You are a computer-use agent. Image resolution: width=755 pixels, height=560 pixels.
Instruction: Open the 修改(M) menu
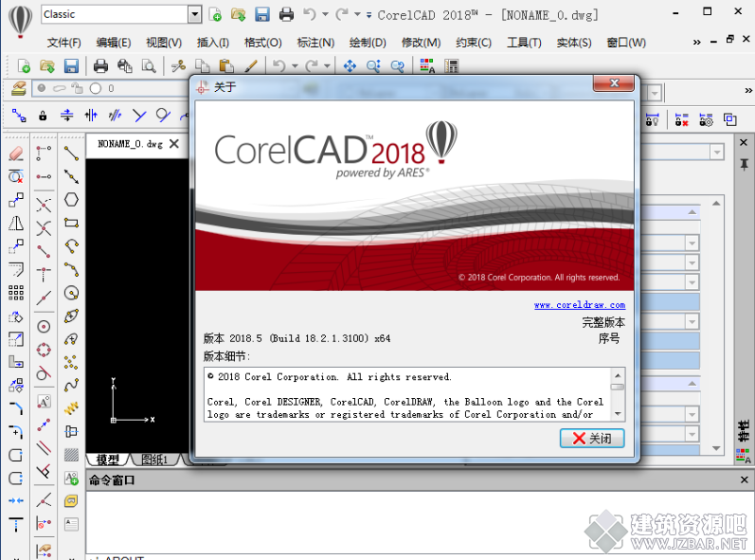click(421, 43)
